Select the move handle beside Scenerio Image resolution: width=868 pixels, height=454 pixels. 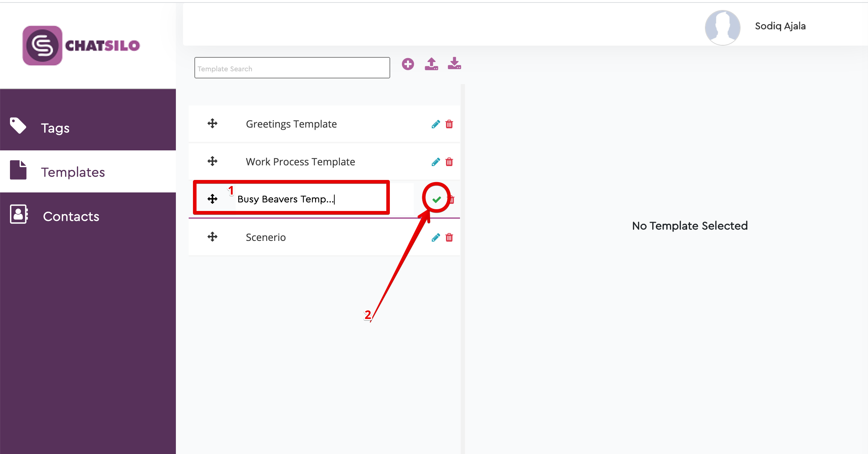point(212,237)
